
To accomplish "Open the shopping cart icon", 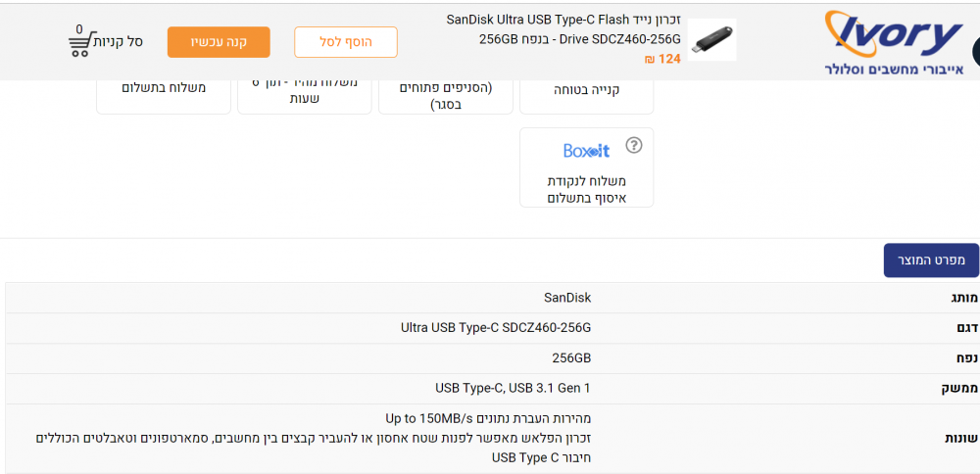I will (x=80, y=42).
